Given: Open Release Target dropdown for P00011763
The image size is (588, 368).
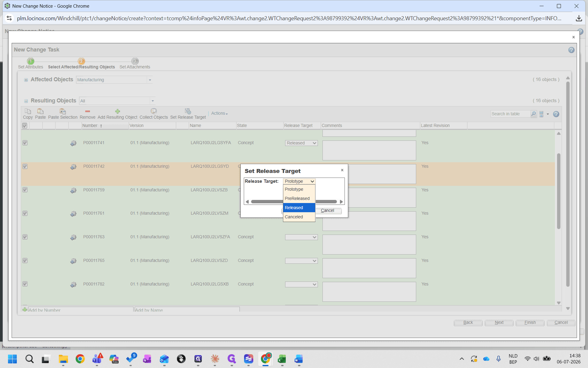Looking at the screenshot, I should (x=301, y=237).
